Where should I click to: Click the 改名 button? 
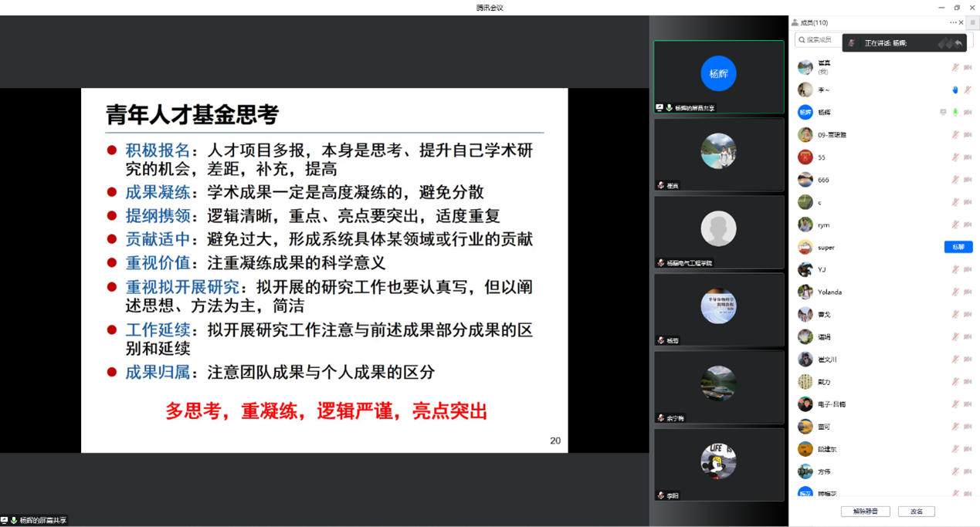[x=916, y=512]
